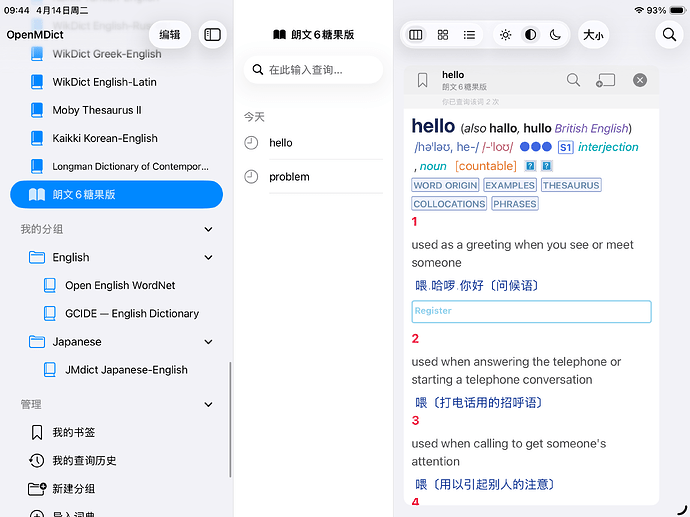The height and width of the screenshot is (517, 690).
Task: Switch to grid layout view
Action: click(443, 35)
